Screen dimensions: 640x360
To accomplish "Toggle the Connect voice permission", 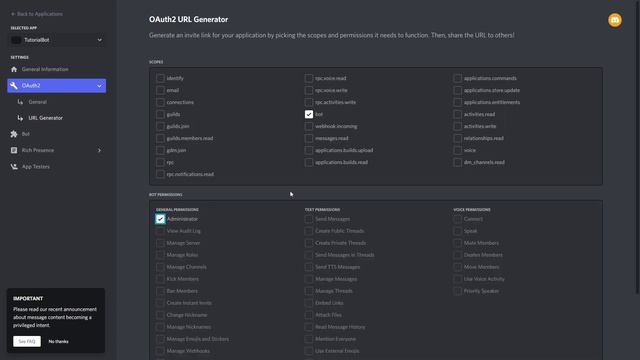I will pos(458,219).
